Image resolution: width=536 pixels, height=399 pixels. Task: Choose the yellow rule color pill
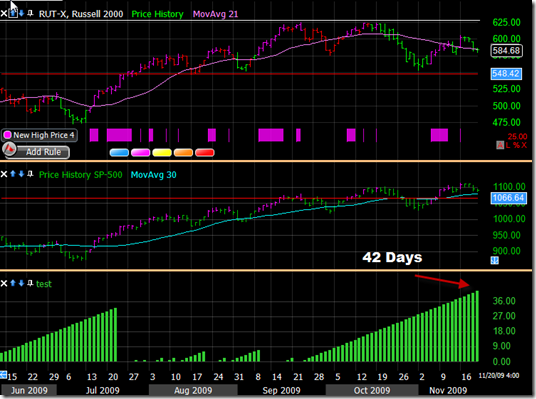pos(162,152)
